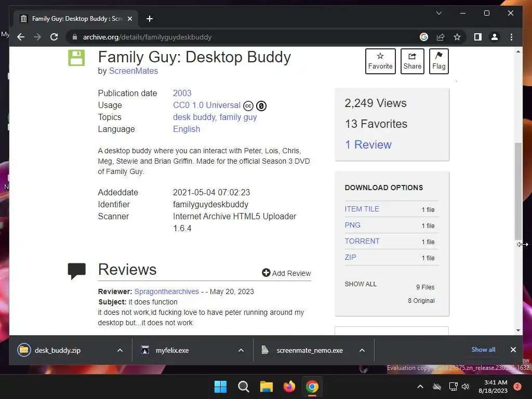The width and height of the screenshot is (532, 399).
Task: Click the scrollbar down arrow
Action: pos(518,330)
